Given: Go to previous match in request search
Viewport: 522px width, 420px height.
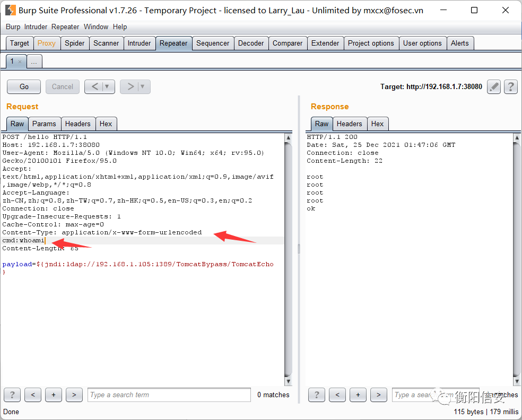Looking at the screenshot, I should point(33,395).
